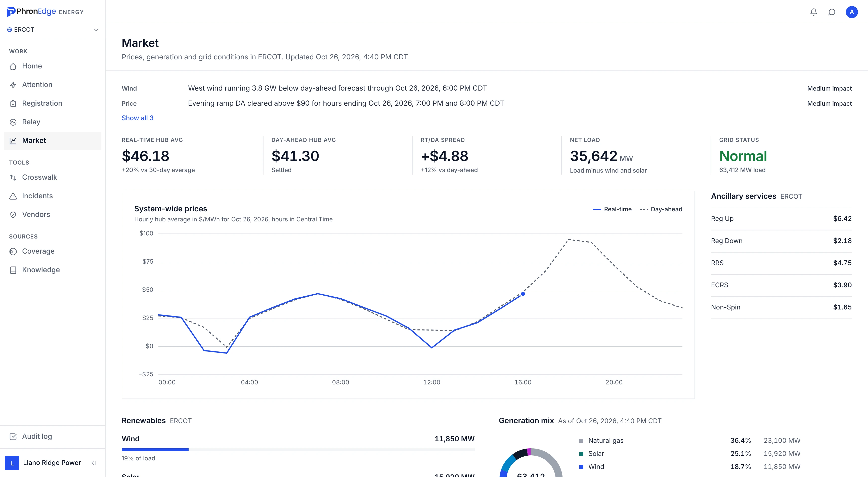
Task: Open notifications bell icon
Action: pyautogui.click(x=813, y=12)
